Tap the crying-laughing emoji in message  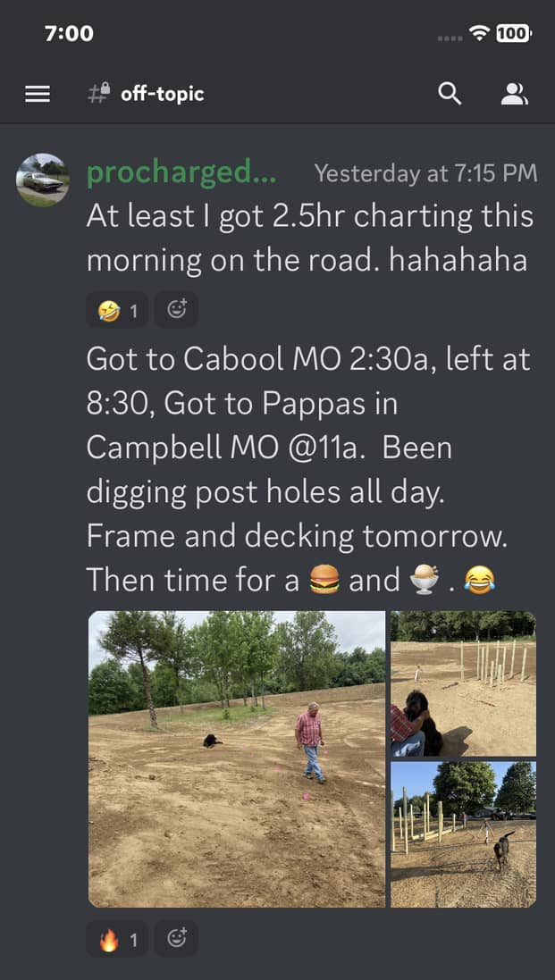tap(479, 580)
